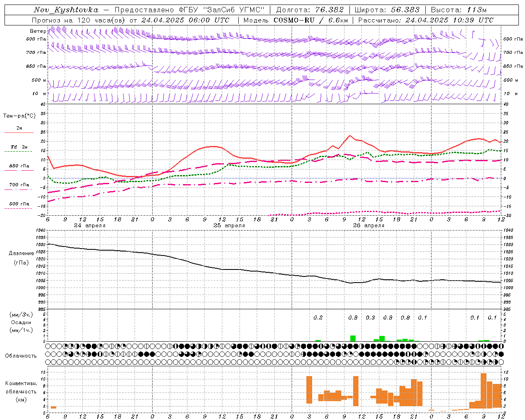Click the Осадки precipitation label
The image size is (525, 420).
coord(21,322)
